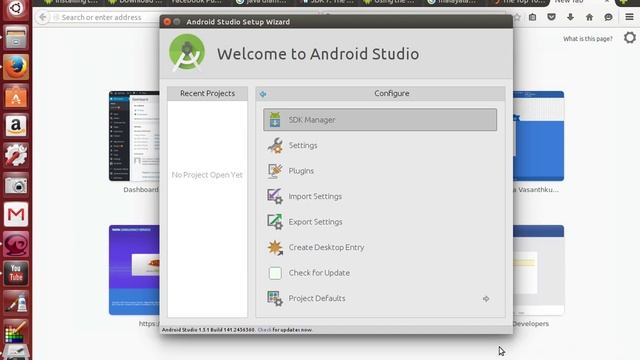Viewport: 640px width, 360px height.
Task: Open Amazon from the dock
Action: point(16,126)
